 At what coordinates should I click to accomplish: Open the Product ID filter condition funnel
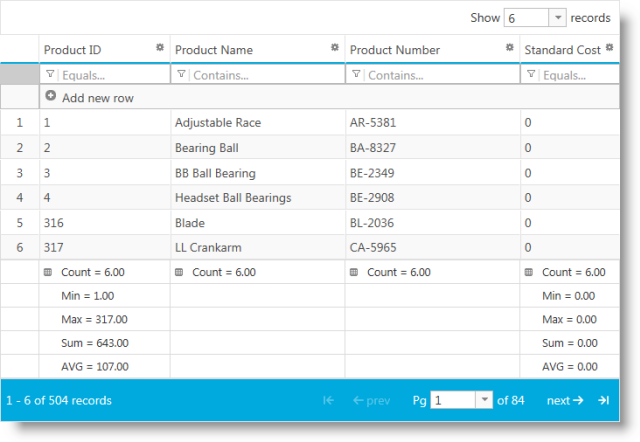(51, 74)
